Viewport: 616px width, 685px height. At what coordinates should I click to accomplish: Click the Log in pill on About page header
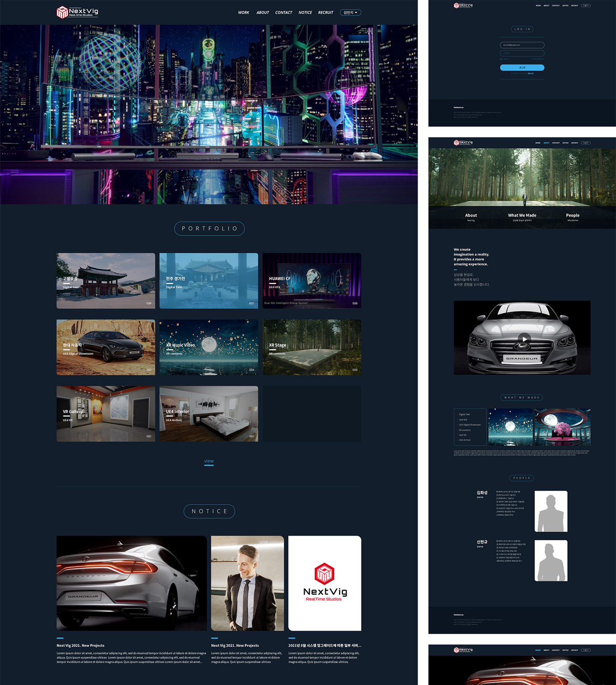tap(586, 142)
